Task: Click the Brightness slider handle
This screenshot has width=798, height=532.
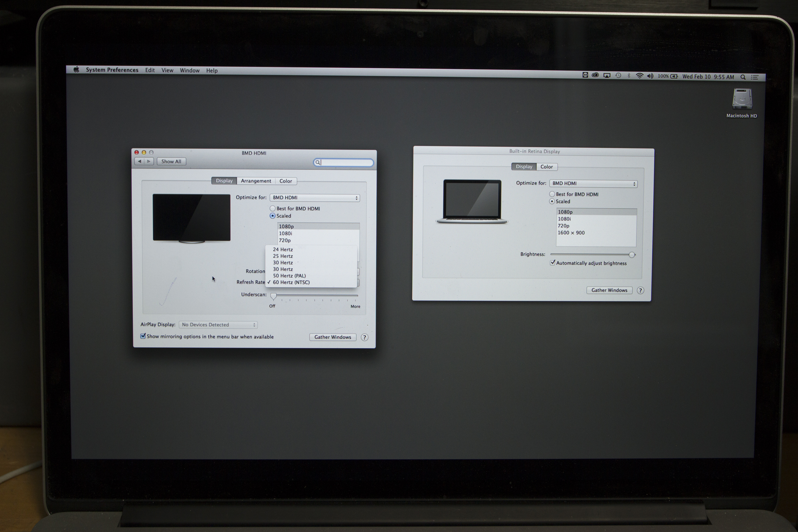Action: (x=632, y=255)
